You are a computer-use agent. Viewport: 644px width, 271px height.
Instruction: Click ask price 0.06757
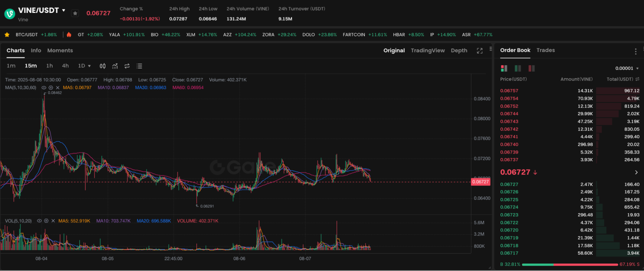(509, 91)
